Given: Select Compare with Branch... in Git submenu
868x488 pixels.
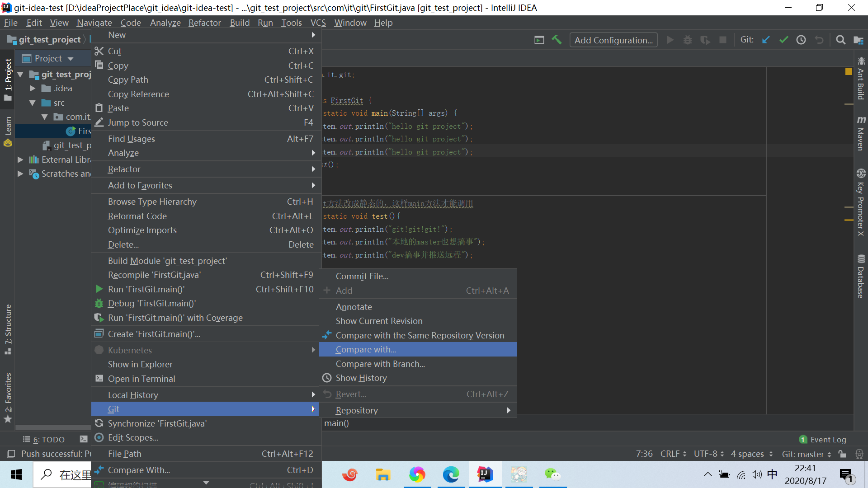Looking at the screenshot, I should click(x=418, y=364).
